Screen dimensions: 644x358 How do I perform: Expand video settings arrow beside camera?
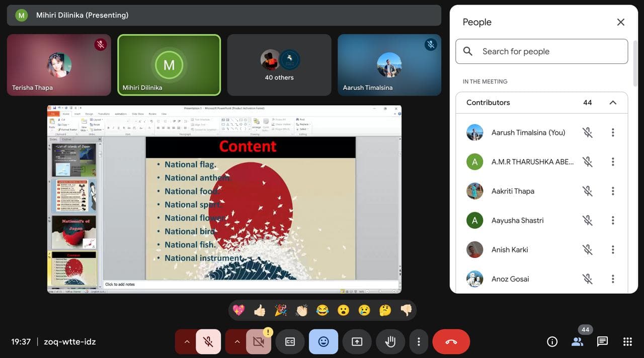click(x=237, y=342)
